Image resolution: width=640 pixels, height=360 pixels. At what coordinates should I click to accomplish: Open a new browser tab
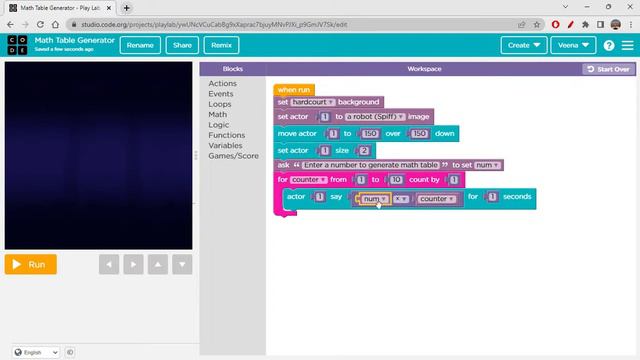click(x=127, y=8)
